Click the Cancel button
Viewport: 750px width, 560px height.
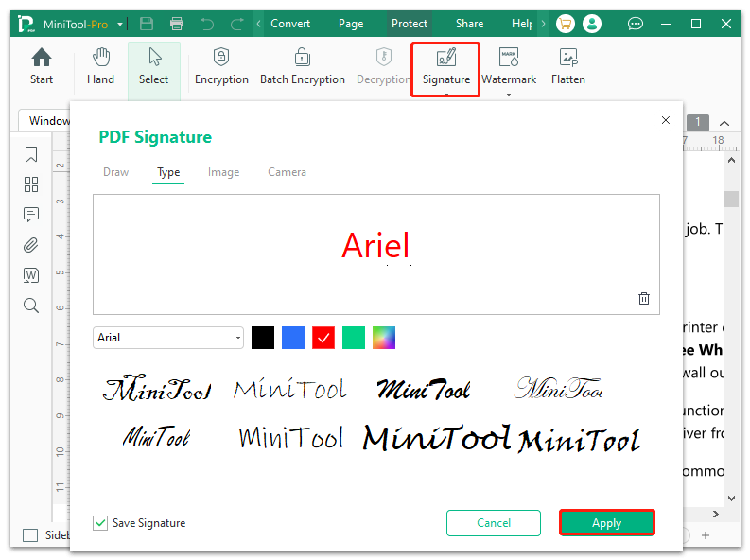click(x=494, y=523)
